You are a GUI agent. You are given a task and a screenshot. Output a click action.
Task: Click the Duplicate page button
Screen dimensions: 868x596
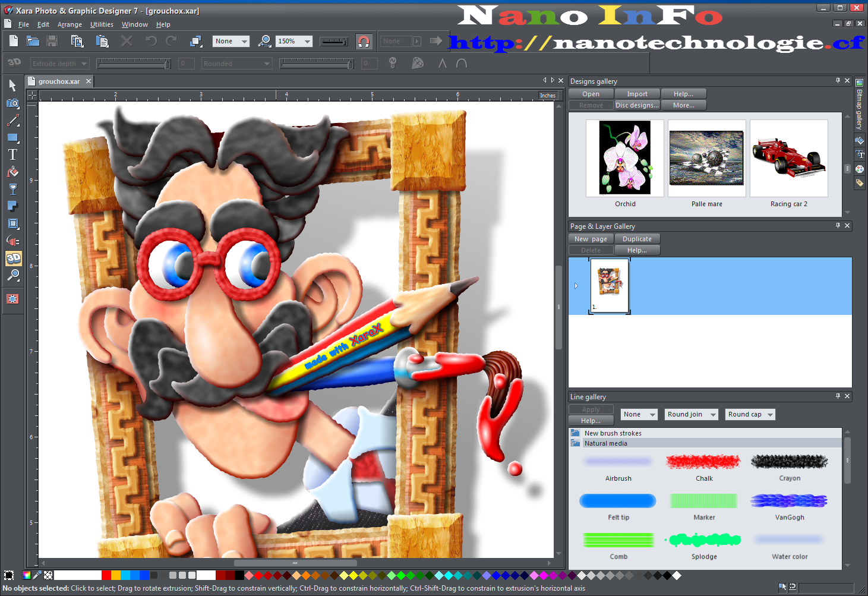point(637,239)
